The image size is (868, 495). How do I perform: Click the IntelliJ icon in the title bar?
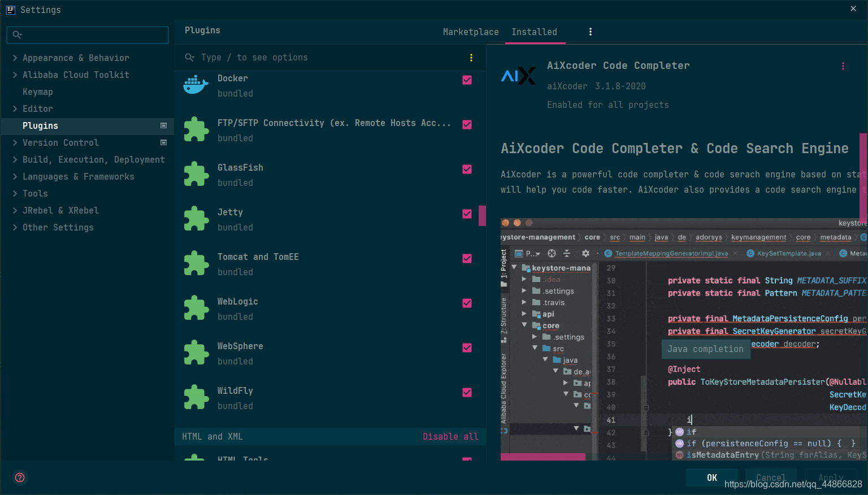pyautogui.click(x=11, y=10)
